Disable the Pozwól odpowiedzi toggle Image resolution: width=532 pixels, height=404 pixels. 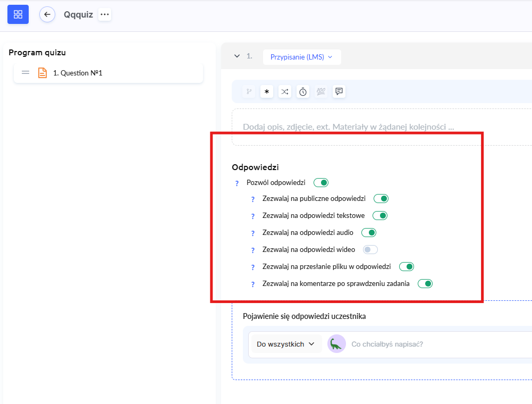[x=321, y=183]
